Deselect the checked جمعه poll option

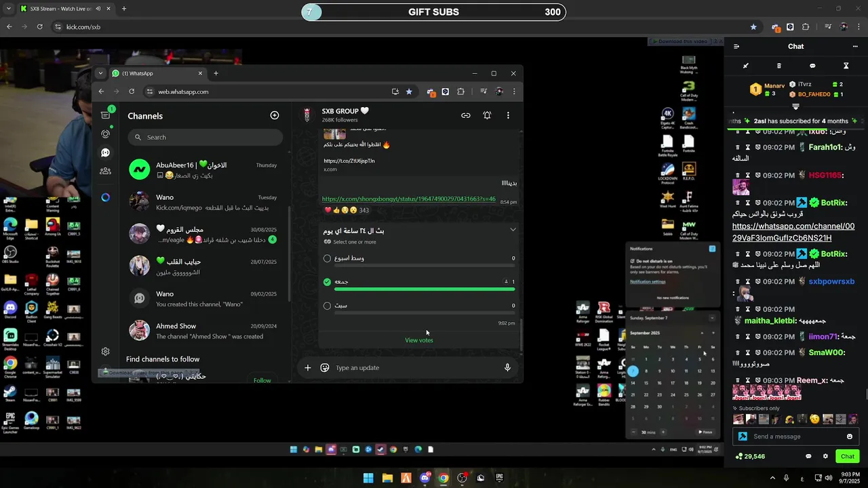[327, 282]
